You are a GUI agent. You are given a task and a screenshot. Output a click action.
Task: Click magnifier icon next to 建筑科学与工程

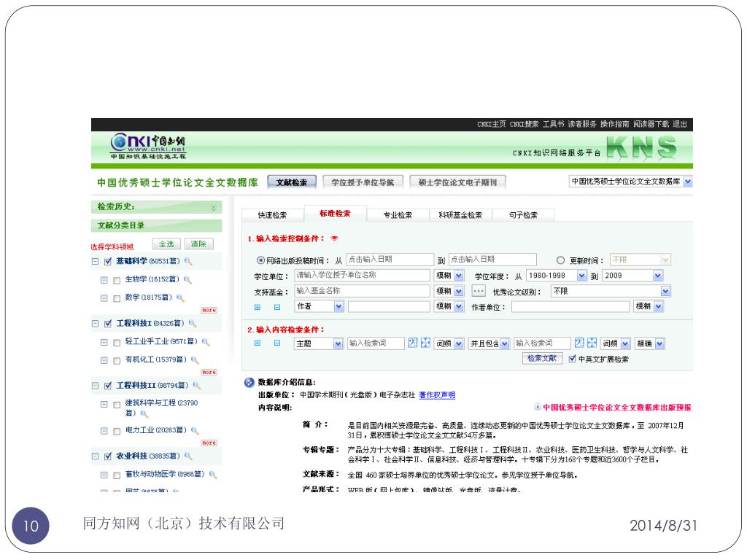144,414
